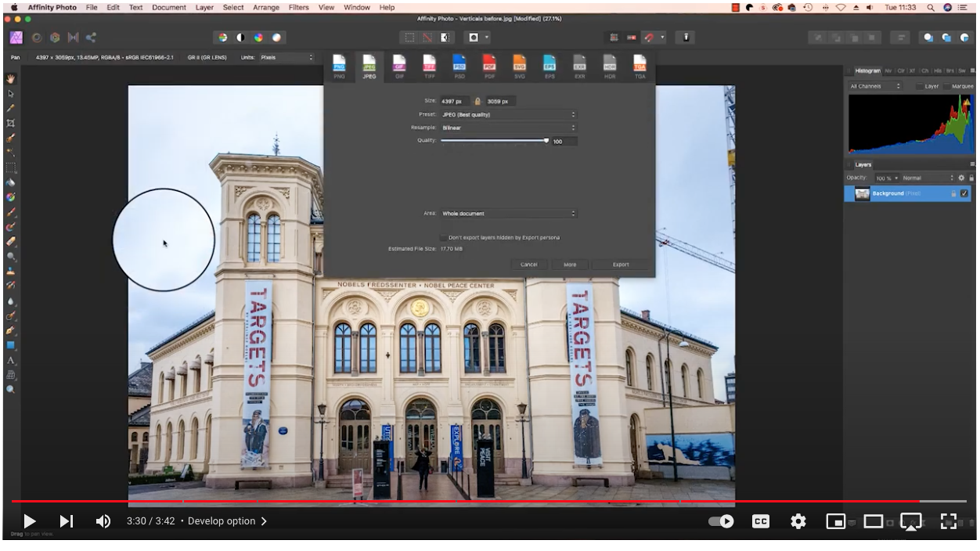Screen dimensions: 980x551
Task: Click the More button
Action: coord(570,265)
